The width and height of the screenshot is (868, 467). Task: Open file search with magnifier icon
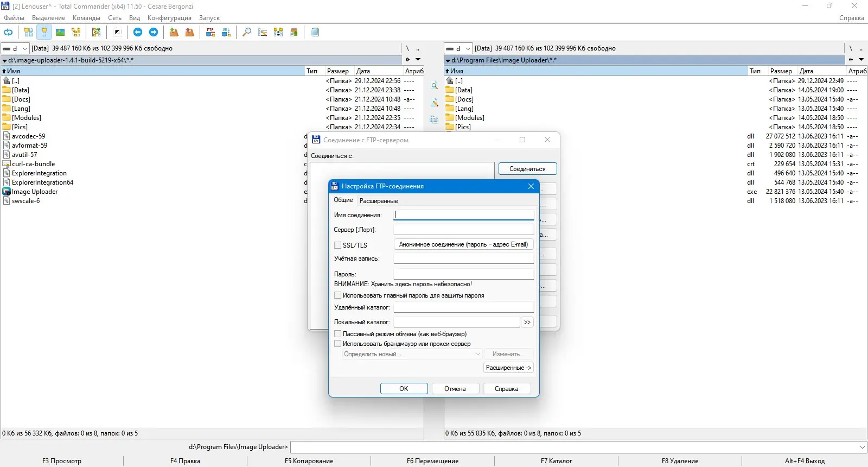pyautogui.click(x=247, y=32)
